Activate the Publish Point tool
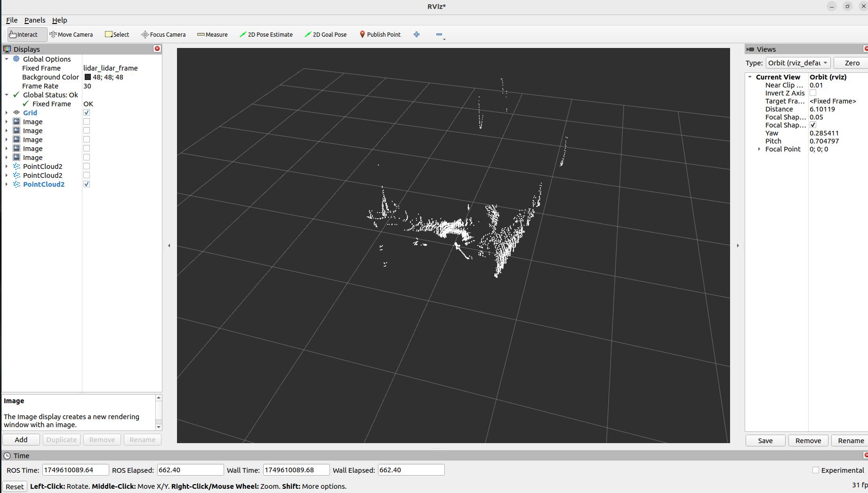The image size is (868, 493). (x=380, y=34)
